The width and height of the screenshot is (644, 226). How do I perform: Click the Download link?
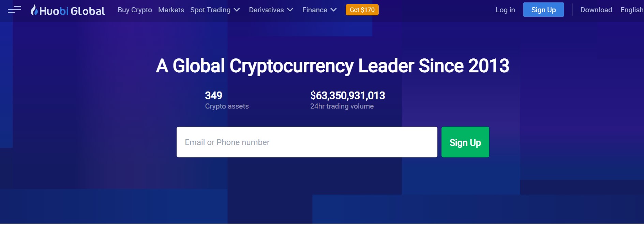596,10
